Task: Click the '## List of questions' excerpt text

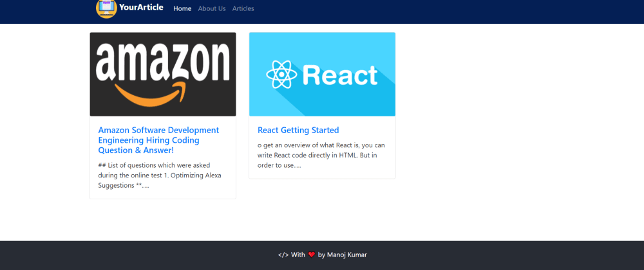Action: coord(160,175)
